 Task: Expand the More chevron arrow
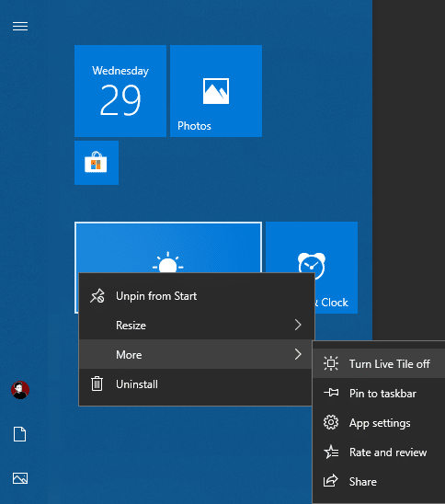coord(298,354)
